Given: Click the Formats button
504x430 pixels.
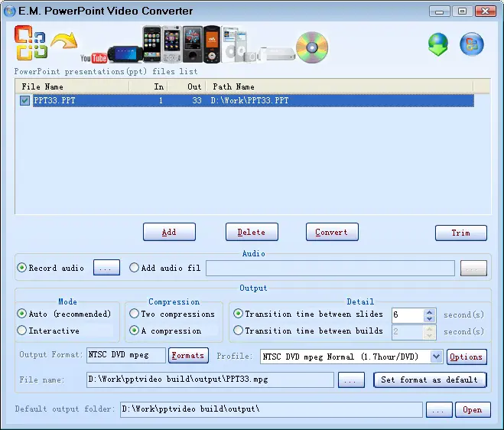Looking at the screenshot, I should click(188, 356).
